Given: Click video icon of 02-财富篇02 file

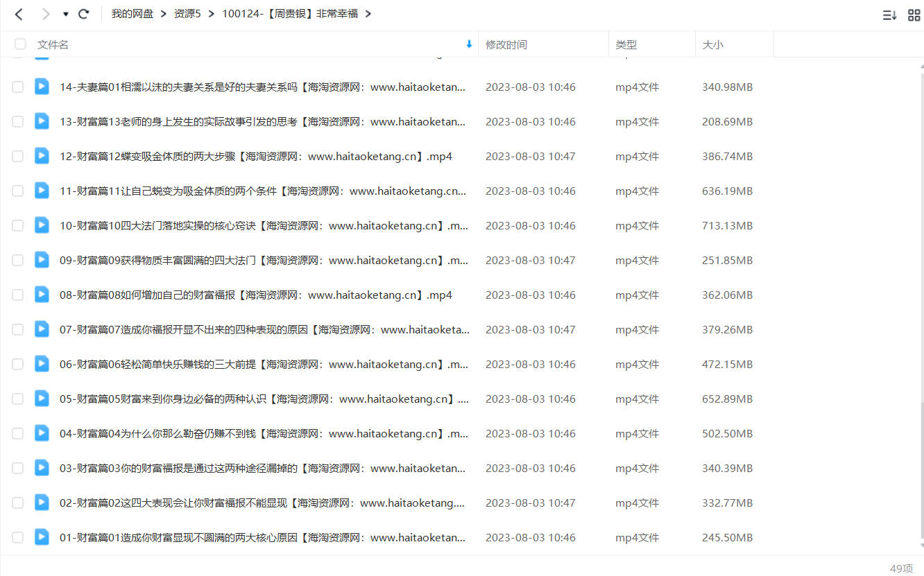Looking at the screenshot, I should [x=42, y=502].
